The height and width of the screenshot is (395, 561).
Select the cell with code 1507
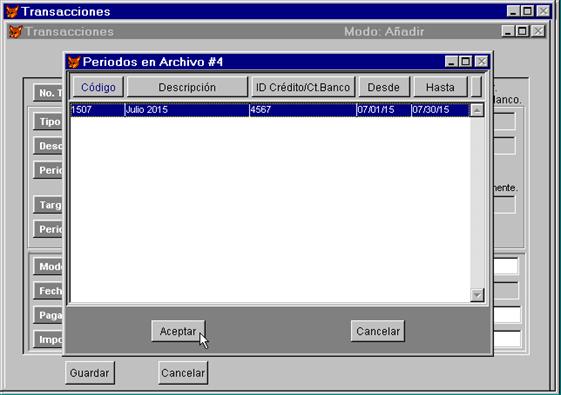[x=97, y=109]
